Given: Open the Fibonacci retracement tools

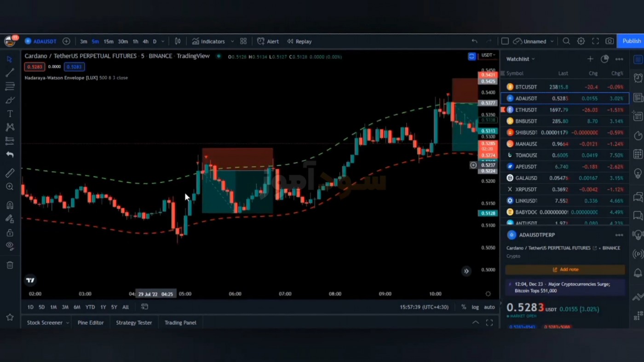Looking at the screenshot, I should coord(10,86).
